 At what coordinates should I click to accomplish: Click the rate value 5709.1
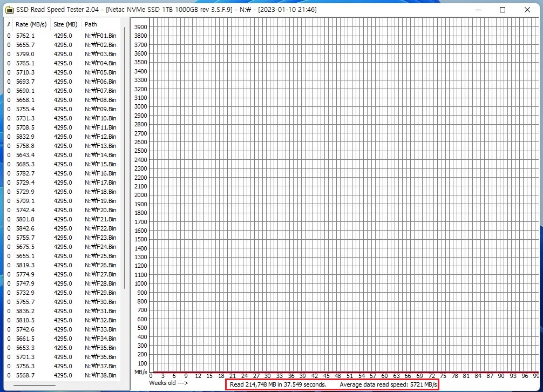tap(25, 201)
